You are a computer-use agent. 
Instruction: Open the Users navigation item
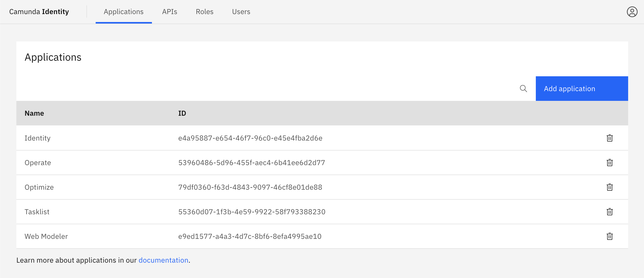241,12
